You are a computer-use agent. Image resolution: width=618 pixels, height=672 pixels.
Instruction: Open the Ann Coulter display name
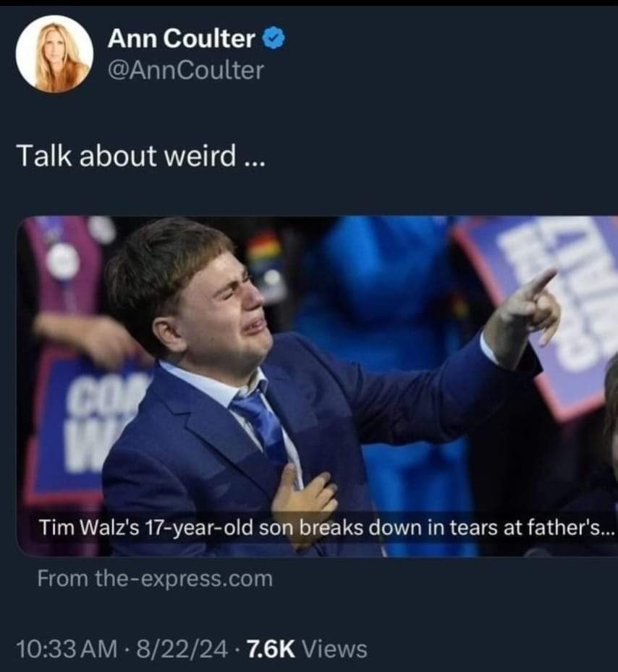(x=182, y=38)
